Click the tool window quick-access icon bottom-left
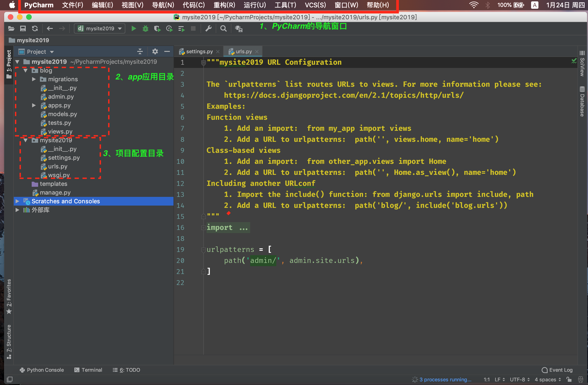The height and width of the screenshot is (385, 588). point(10,379)
